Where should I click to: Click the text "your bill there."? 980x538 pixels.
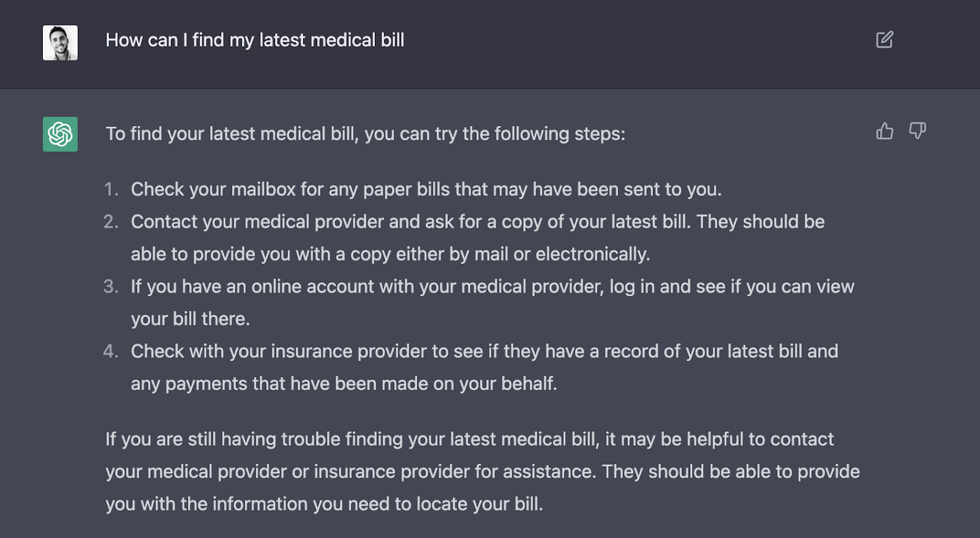(190, 319)
